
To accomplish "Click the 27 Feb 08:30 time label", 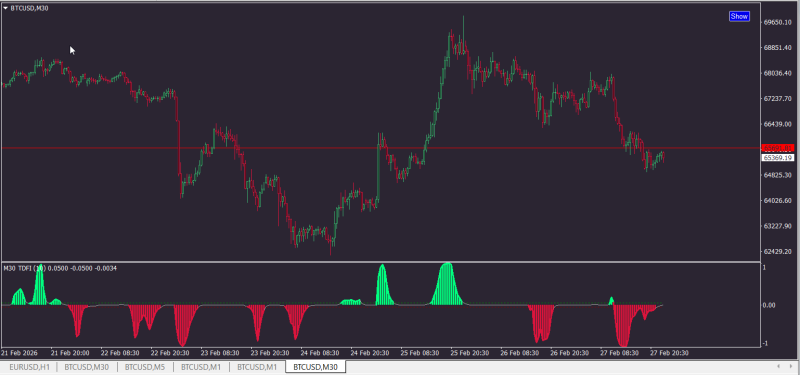I will pyautogui.click(x=620, y=353).
